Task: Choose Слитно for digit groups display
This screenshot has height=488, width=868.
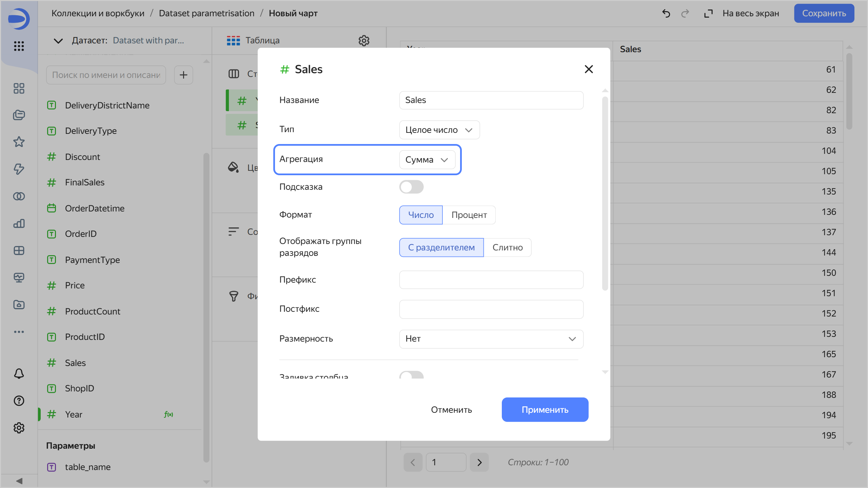Action: point(507,247)
